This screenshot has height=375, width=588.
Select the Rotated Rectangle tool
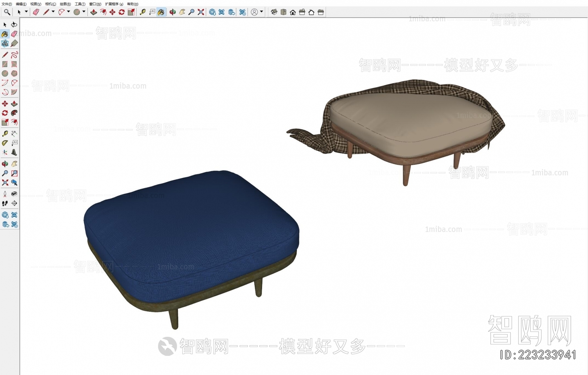pos(14,64)
